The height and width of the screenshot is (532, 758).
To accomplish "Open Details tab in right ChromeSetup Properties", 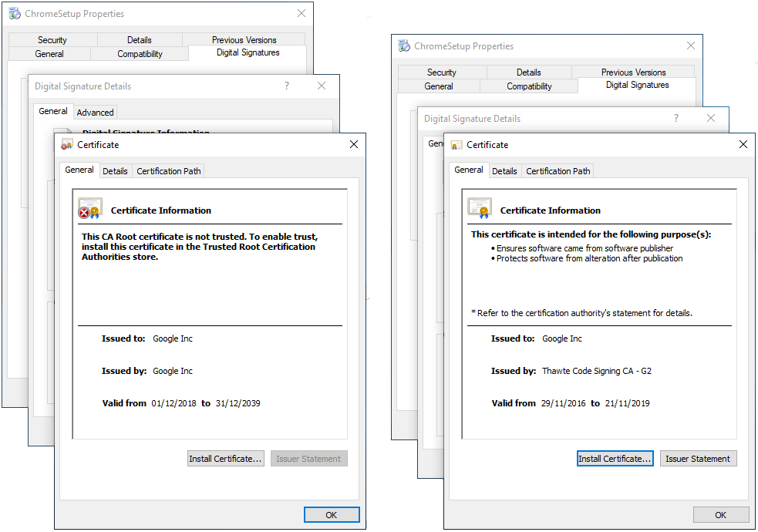I will pyautogui.click(x=528, y=72).
